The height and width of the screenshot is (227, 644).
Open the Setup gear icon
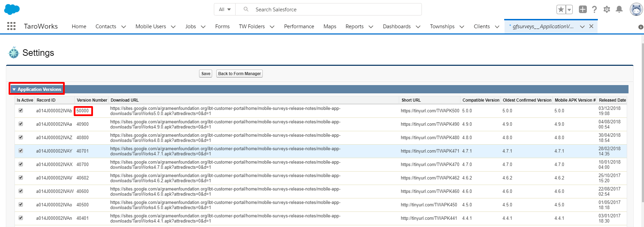pos(607,9)
